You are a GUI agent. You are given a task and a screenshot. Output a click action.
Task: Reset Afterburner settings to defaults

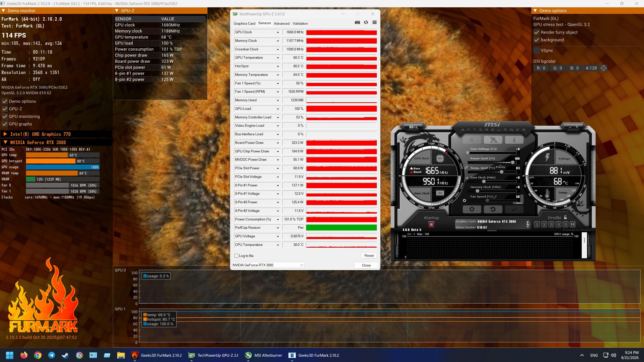point(493,209)
